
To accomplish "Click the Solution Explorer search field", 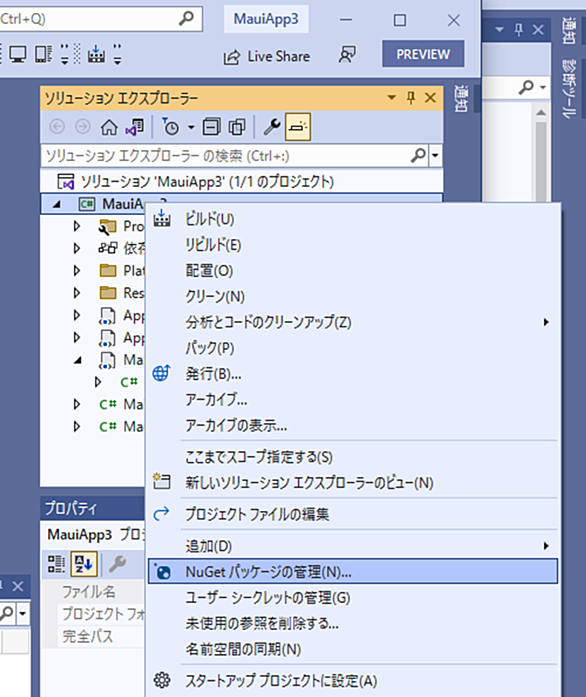I will [234, 156].
